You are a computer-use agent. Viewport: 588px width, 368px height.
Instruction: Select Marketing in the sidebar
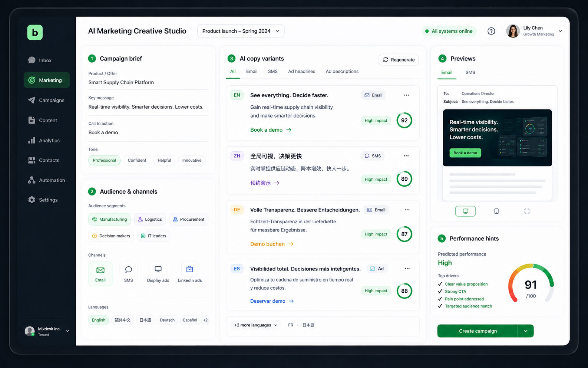[x=46, y=80]
